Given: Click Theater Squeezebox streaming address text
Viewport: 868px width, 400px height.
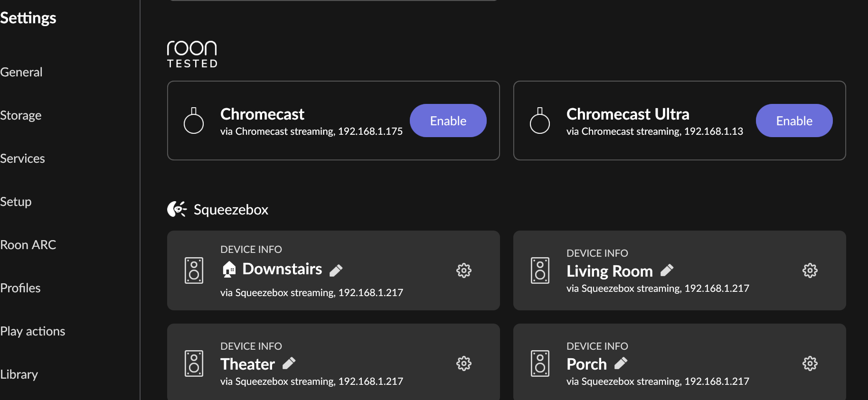Looking at the screenshot, I should 311,381.
